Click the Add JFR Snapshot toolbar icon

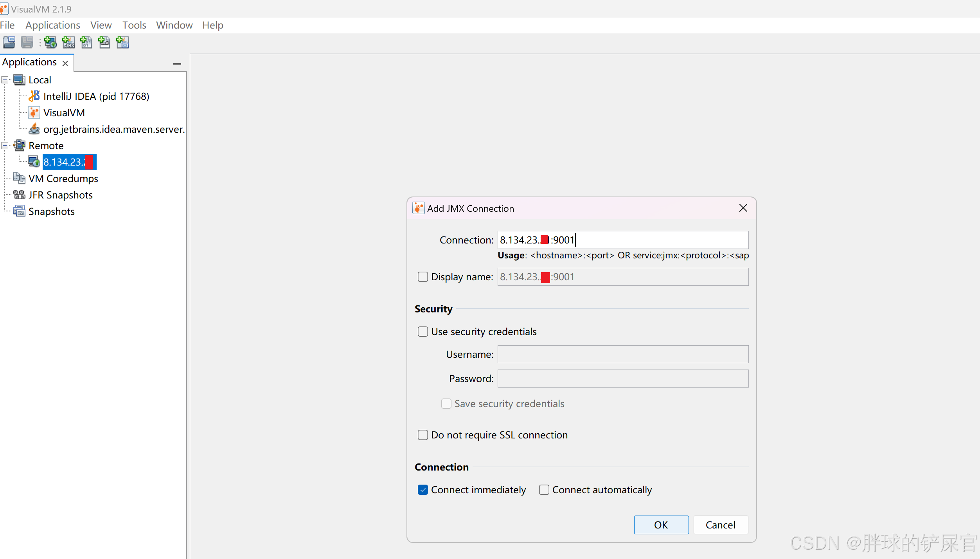104,42
